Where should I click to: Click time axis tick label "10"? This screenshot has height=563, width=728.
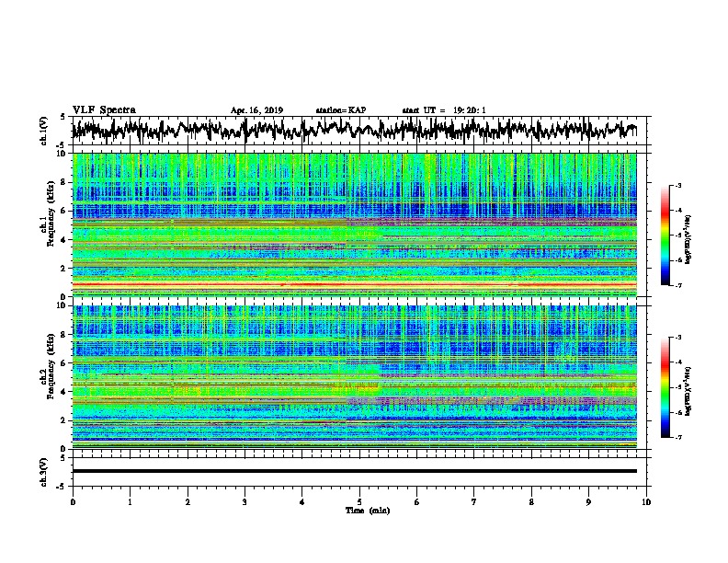(x=646, y=502)
